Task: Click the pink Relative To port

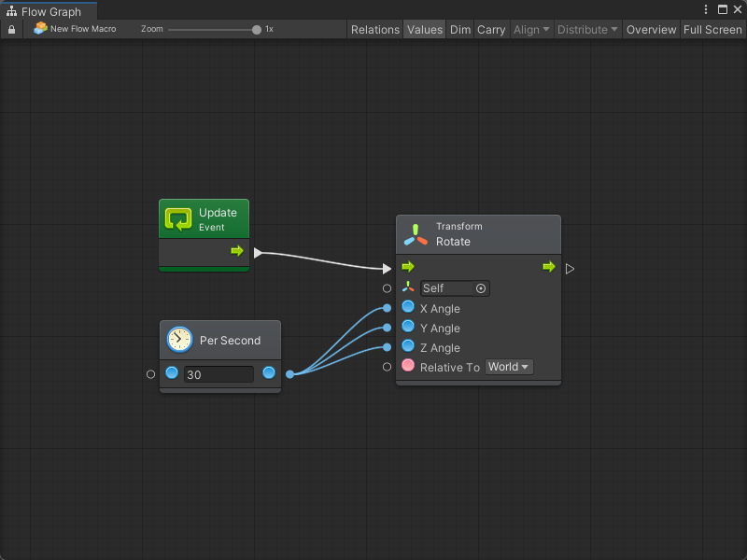Action: 408,366
